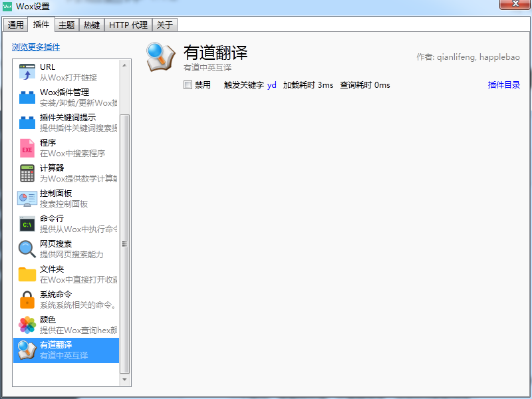Click the 有道中英互译 subtitle under heading

pos(207,68)
